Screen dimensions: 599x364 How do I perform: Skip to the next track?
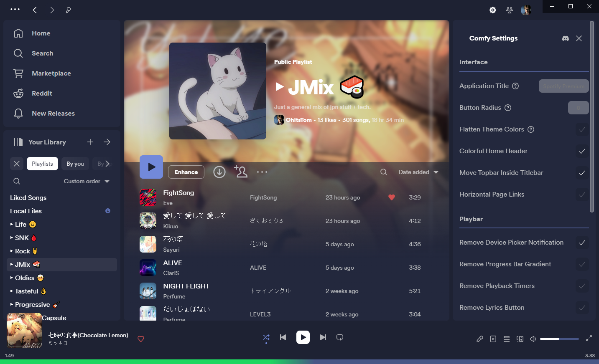coord(323,337)
